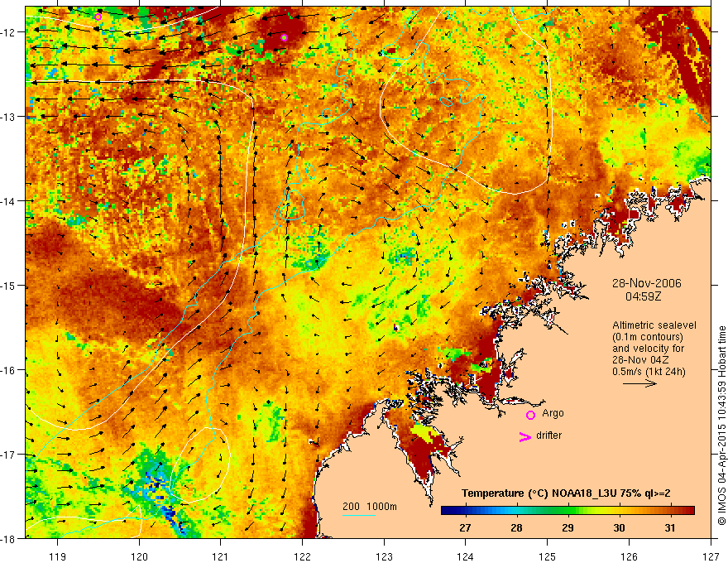Click the "Argo" legend label
This screenshot has height=563, width=728.
553,413
